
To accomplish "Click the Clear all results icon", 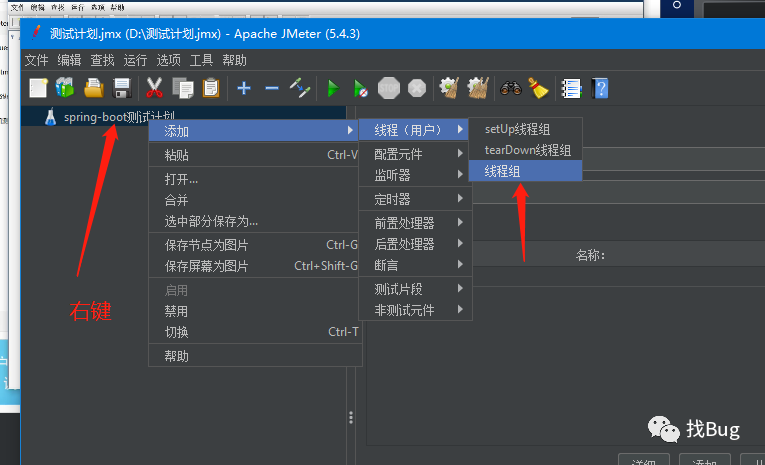I will click(478, 88).
